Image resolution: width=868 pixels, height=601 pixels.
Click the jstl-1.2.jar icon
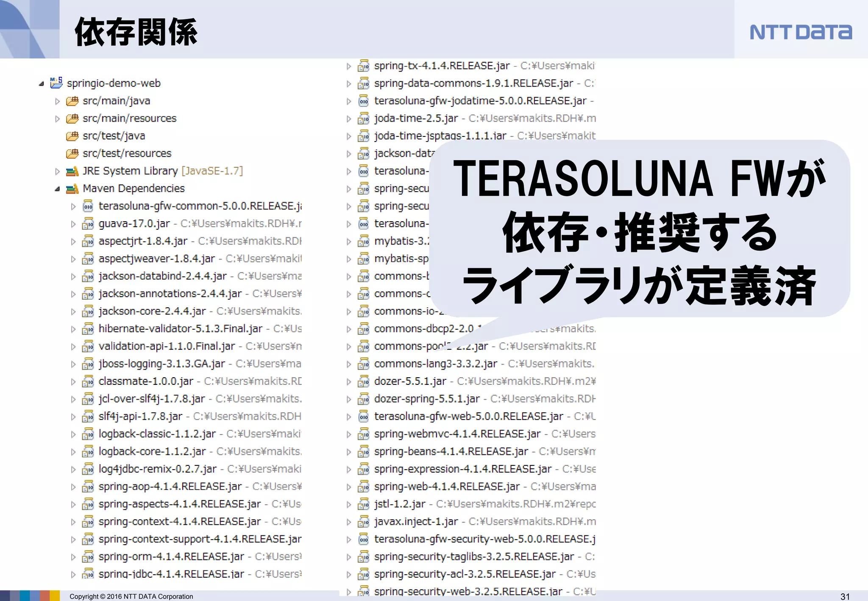[363, 504]
